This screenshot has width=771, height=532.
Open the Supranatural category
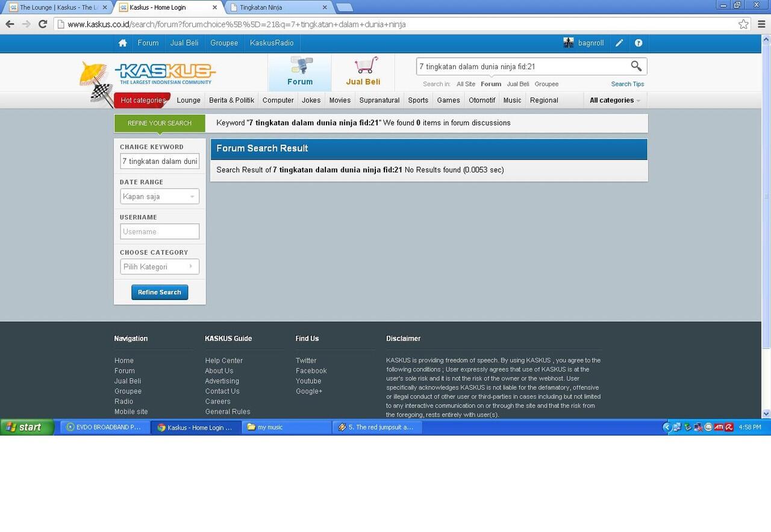(379, 101)
